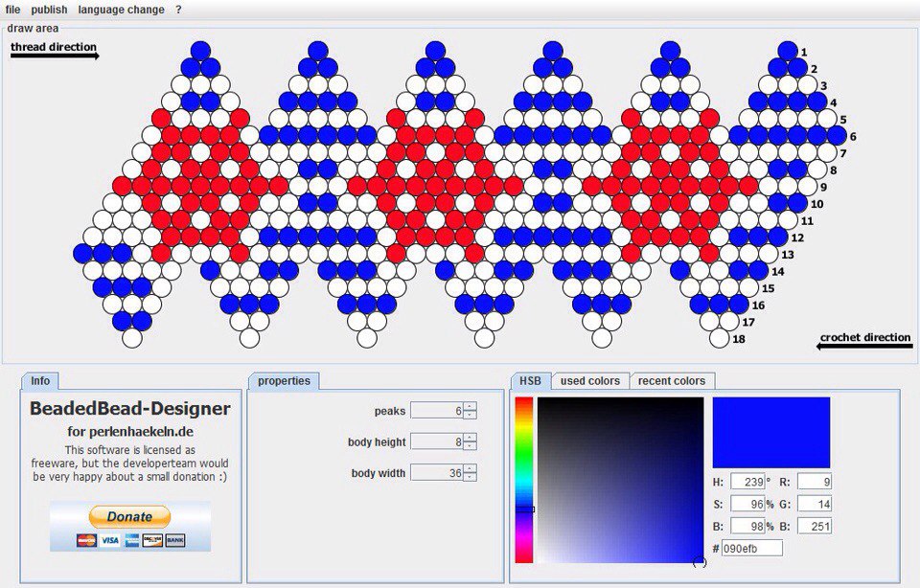Increase body height with the up arrow
The image size is (920, 588).
470,438
